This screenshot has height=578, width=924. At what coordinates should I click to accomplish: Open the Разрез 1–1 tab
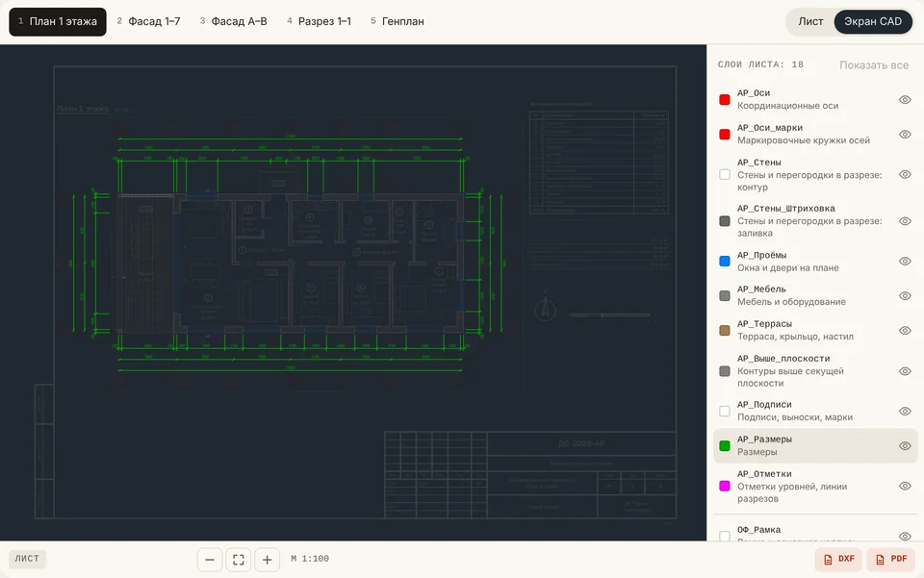pos(319,22)
